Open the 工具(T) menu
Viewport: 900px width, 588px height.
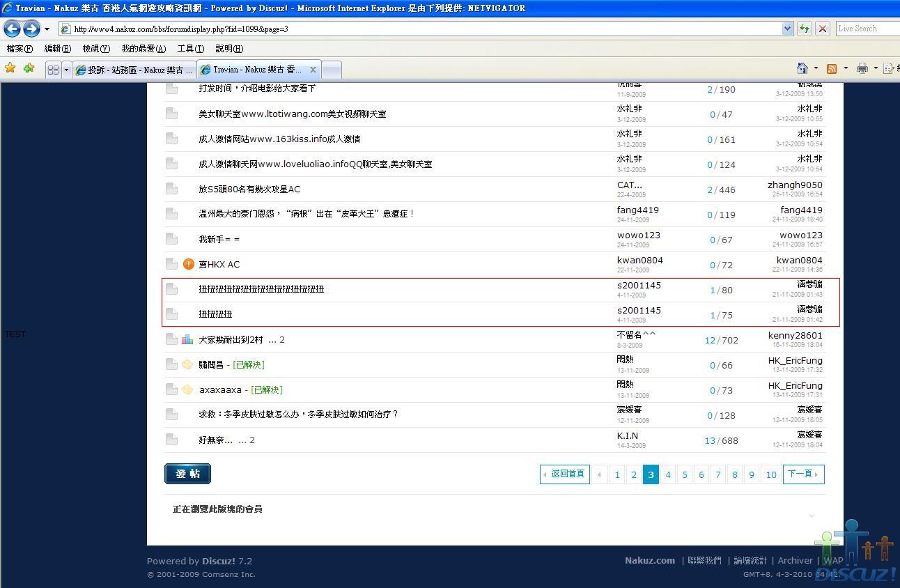[x=191, y=48]
